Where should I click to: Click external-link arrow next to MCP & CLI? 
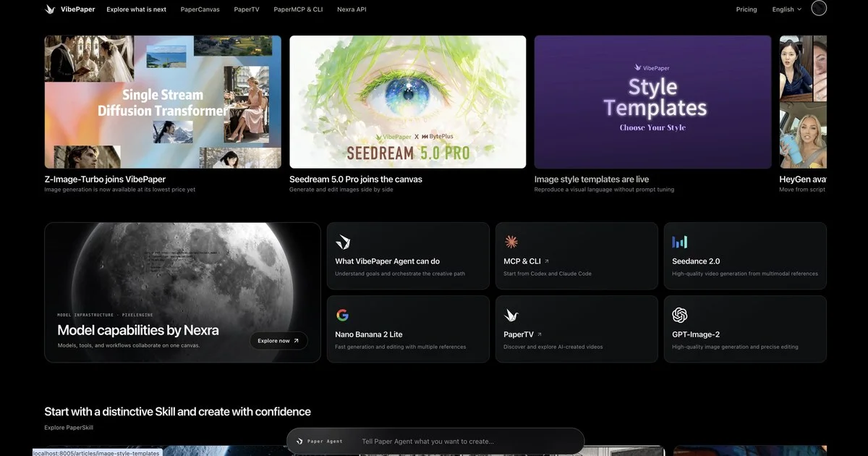[547, 261]
